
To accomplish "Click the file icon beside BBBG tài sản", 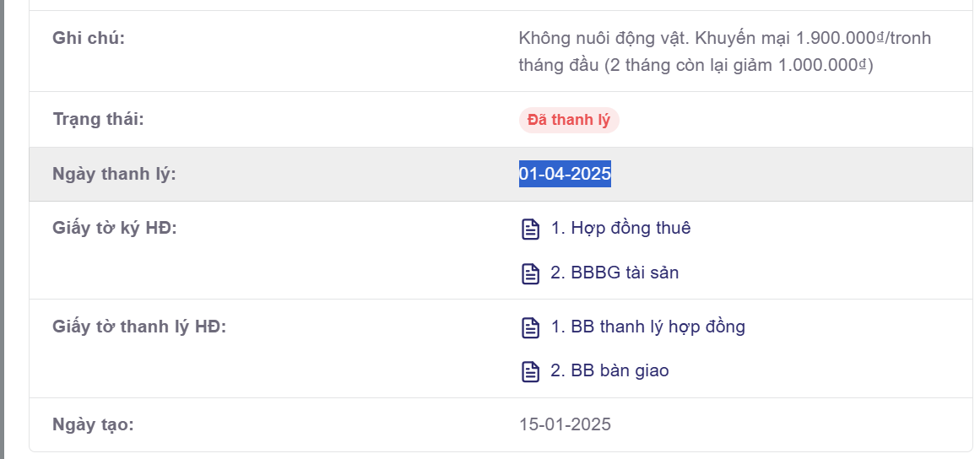I will pos(530,273).
